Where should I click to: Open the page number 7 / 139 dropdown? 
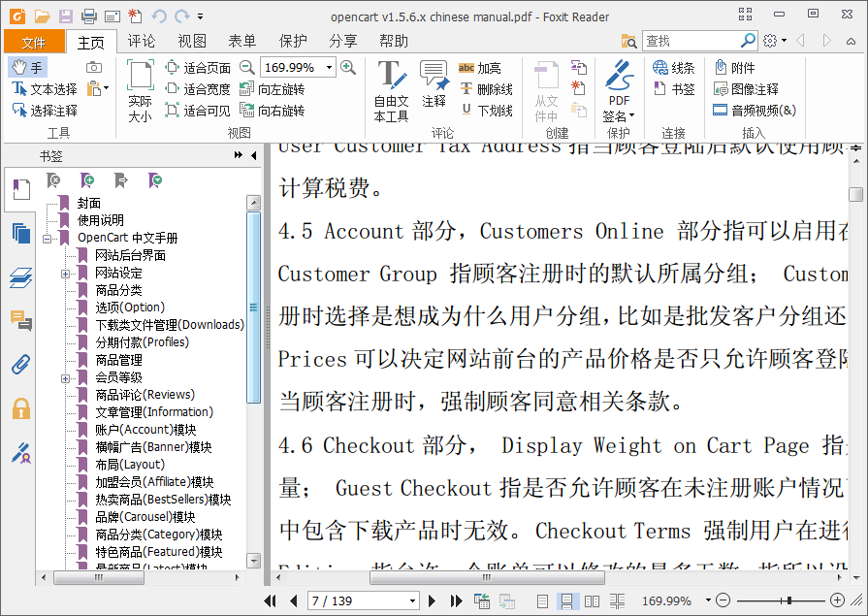pos(412,600)
